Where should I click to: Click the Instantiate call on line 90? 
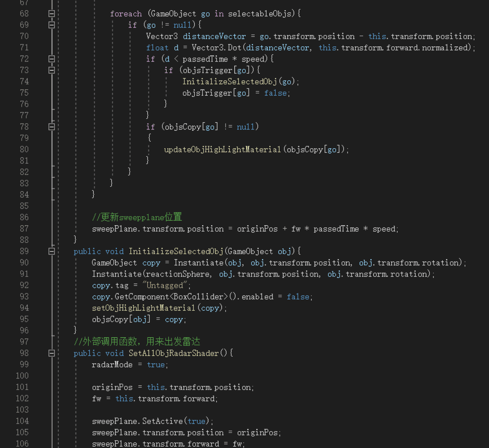pyautogui.click(x=199, y=263)
